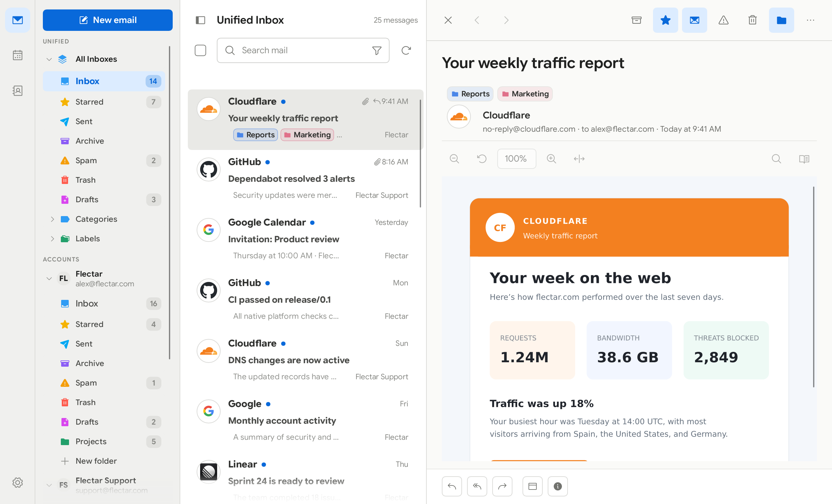Refresh the message list
Screen dimensions: 832x504
406,50
